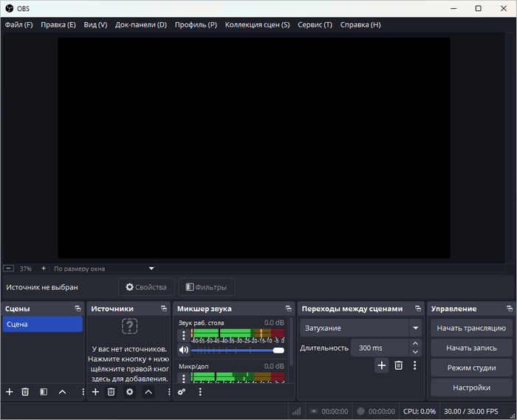Mute the desktop audio speaker icon
517x420 pixels.
pyautogui.click(x=184, y=351)
